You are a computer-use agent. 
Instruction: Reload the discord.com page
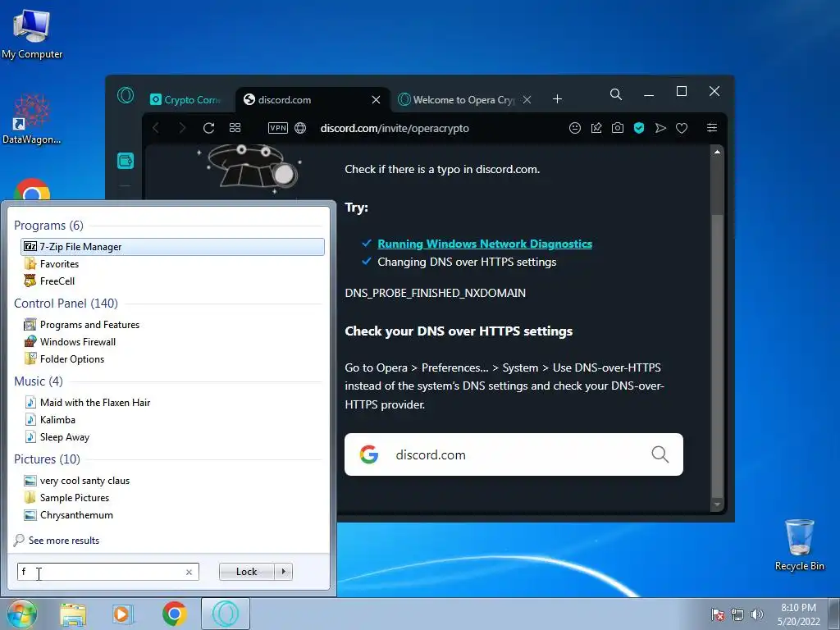click(x=209, y=128)
